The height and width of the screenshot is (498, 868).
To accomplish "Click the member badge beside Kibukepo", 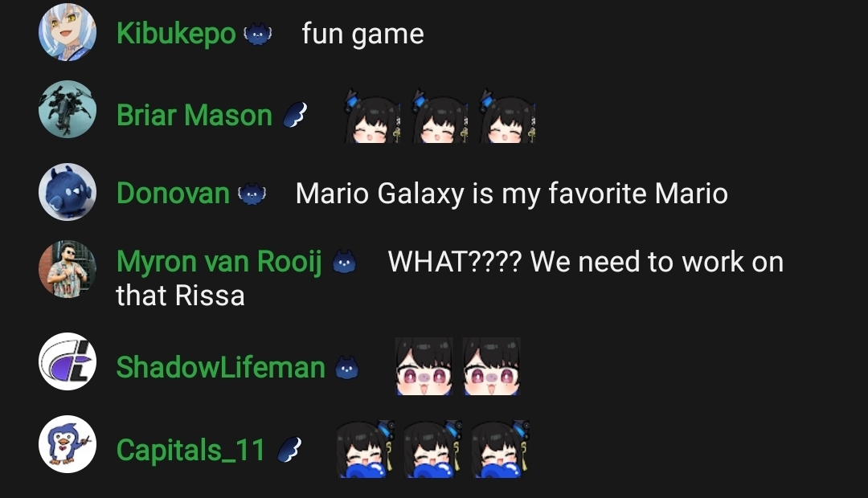I will coord(258,35).
